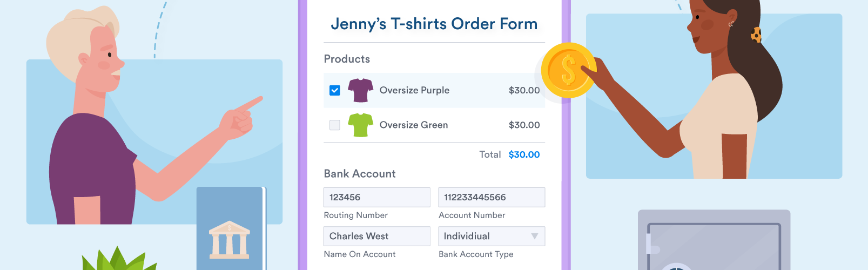Click the gold dollar coin icon
The width and height of the screenshot is (868, 270).
[568, 70]
